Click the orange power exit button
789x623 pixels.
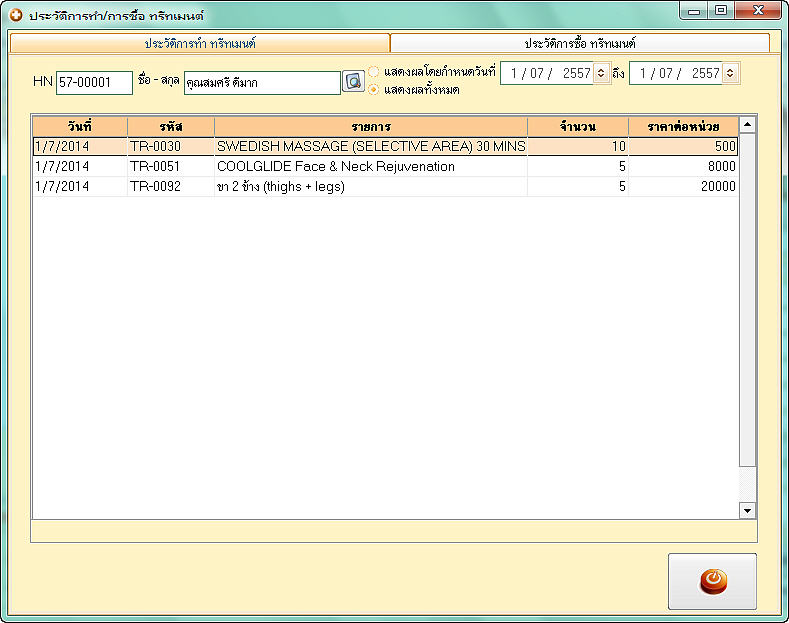point(713,581)
